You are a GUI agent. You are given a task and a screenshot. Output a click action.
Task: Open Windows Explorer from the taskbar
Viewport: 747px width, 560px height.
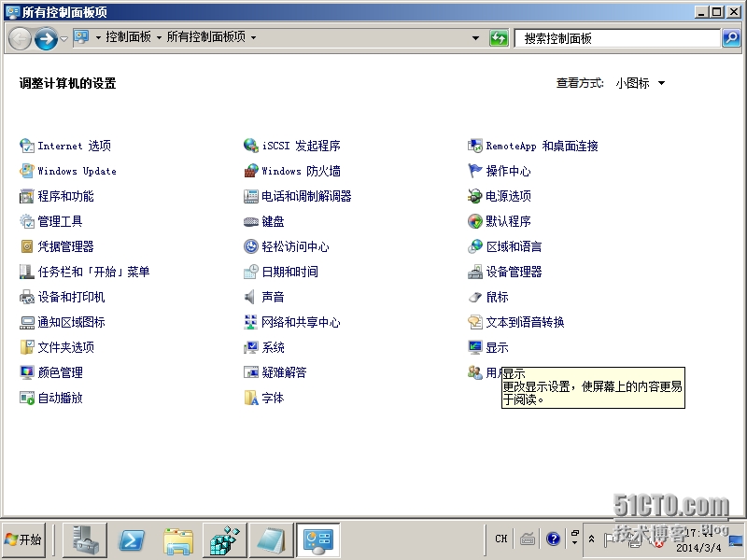178,540
